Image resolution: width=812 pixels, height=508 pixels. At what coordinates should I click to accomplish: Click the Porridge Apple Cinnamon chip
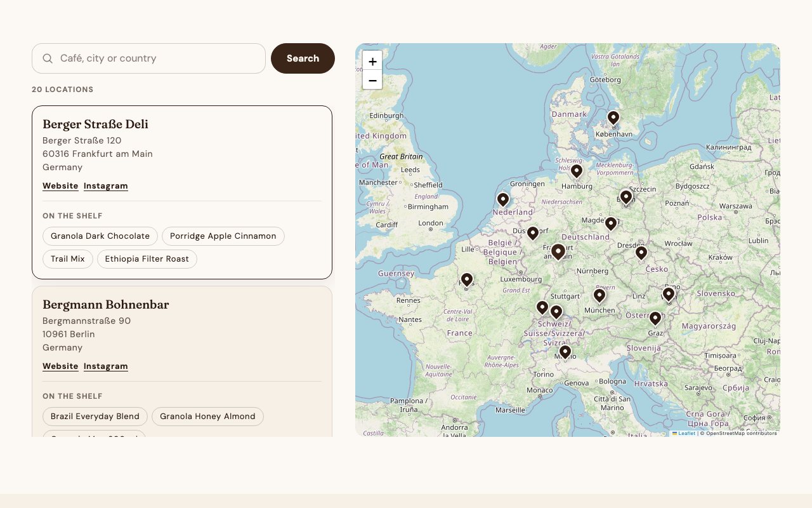[223, 236]
